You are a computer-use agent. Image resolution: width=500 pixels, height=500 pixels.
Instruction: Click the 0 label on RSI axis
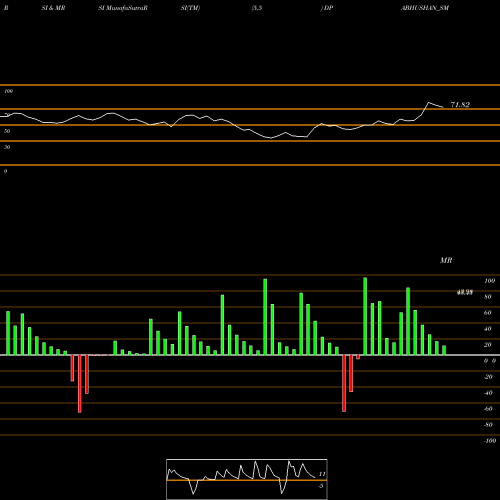click(5, 171)
